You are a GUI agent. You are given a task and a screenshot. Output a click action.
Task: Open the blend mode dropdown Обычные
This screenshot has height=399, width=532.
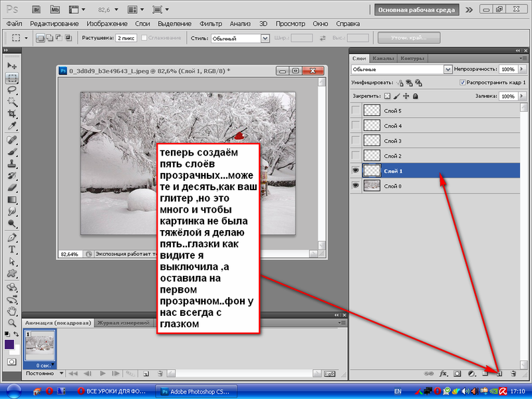[x=402, y=69]
